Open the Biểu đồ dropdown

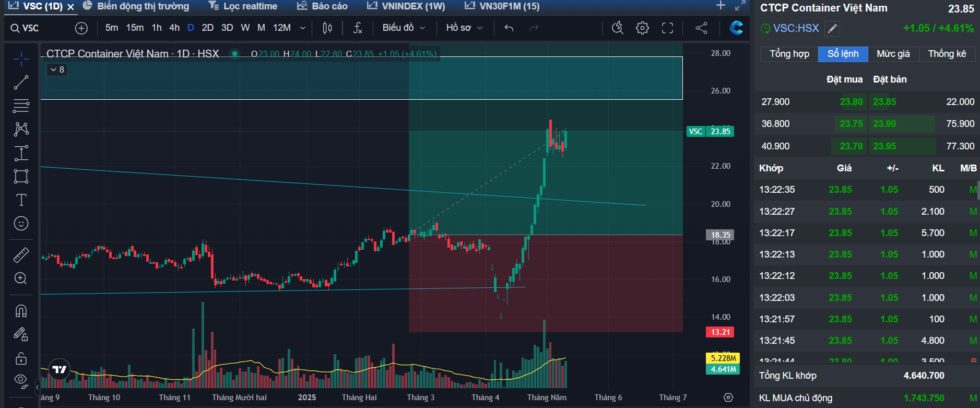(x=404, y=28)
